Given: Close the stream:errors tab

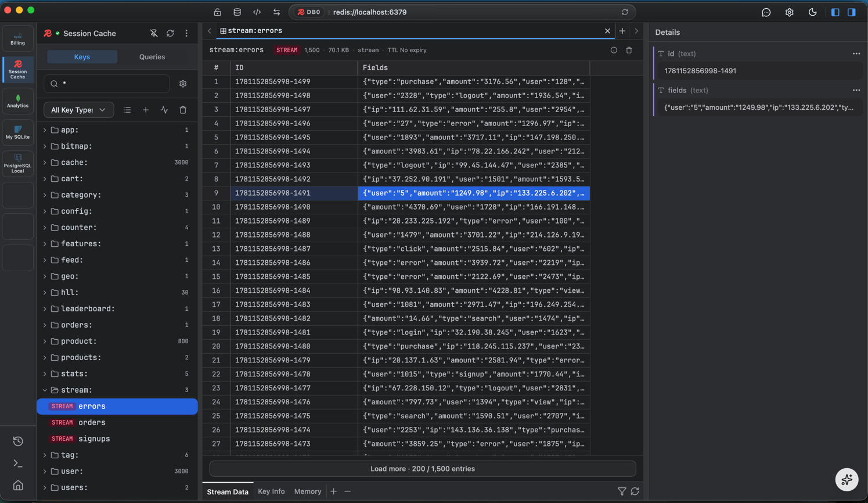Looking at the screenshot, I should point(607,31).
